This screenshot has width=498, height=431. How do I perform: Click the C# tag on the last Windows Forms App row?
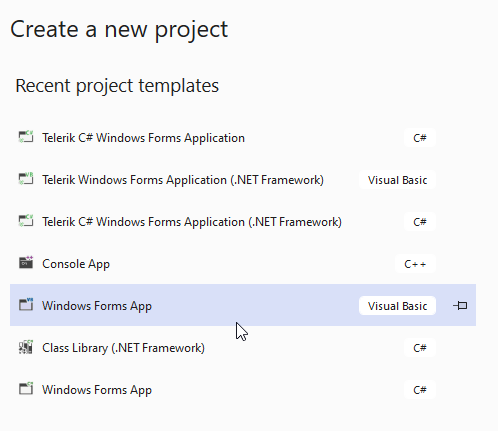(x=420, y=390)
